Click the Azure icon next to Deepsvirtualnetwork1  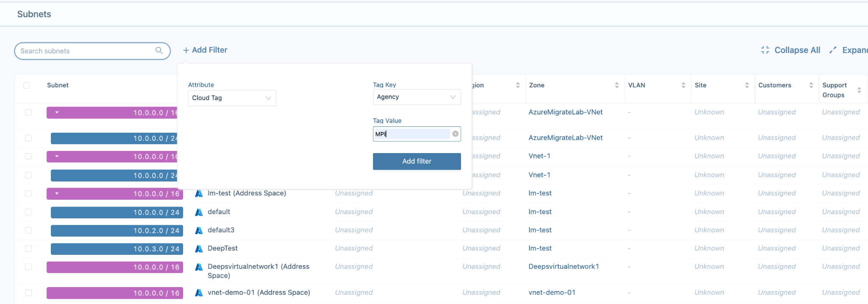click(199, 267)
